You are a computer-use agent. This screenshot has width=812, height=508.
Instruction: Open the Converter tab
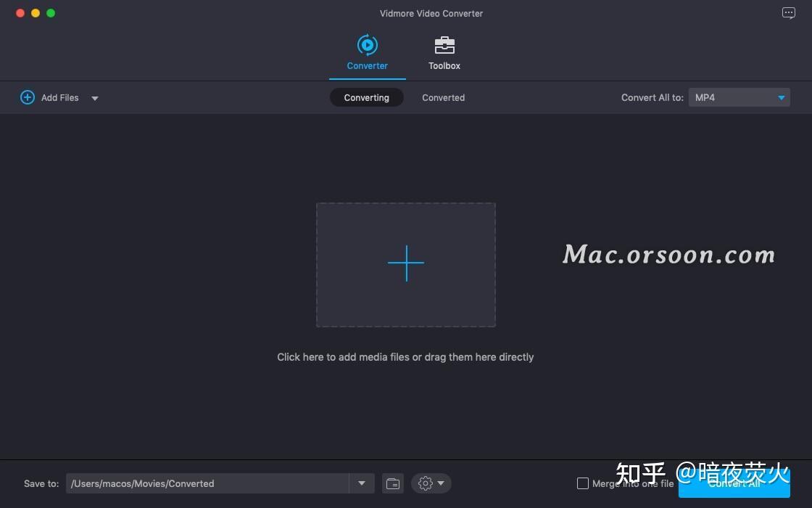(367, 52)
